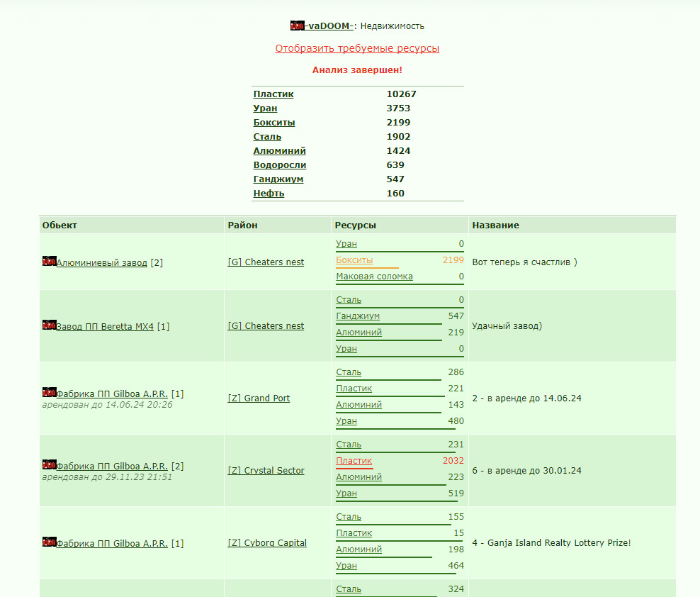Screen dimensions: 700x597
Task: Click 'Анализ завершен!' status message
Action: tap(357, 70)
